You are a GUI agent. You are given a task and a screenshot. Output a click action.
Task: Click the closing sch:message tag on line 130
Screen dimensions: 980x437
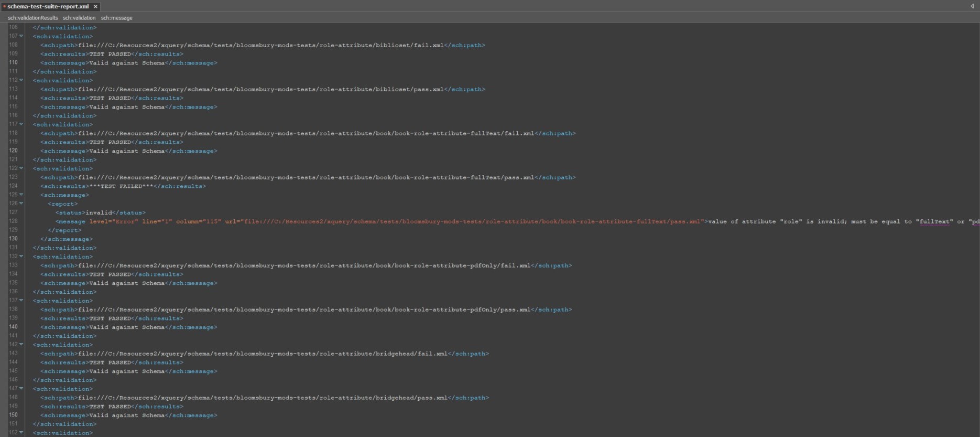point(67,239)
